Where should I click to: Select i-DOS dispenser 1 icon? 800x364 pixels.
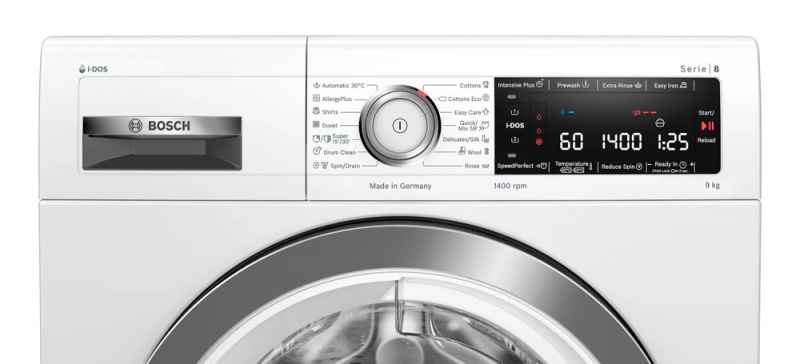click(515, 112)
